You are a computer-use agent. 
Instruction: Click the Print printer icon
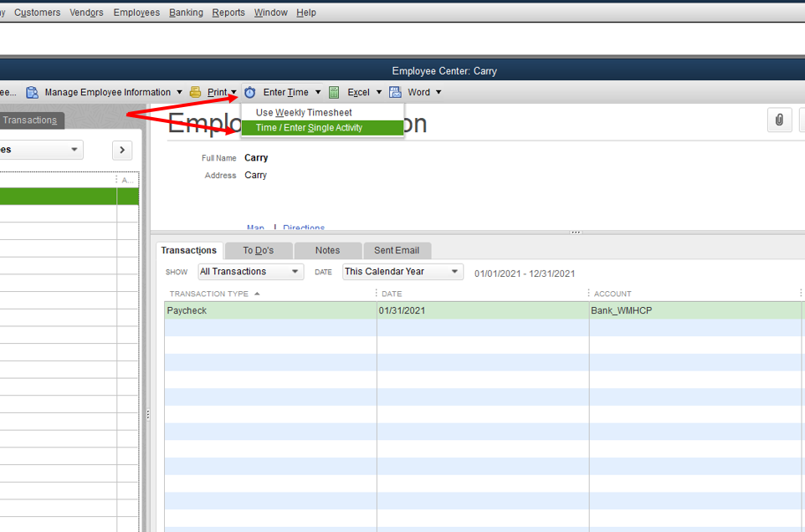click(196, 92)
